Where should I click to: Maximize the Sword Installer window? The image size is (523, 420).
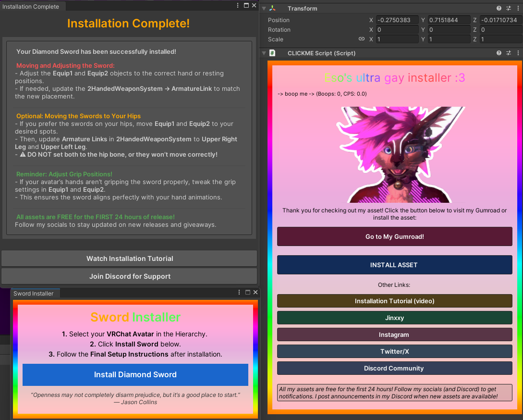pyautogui.click(x=247, y=292)
